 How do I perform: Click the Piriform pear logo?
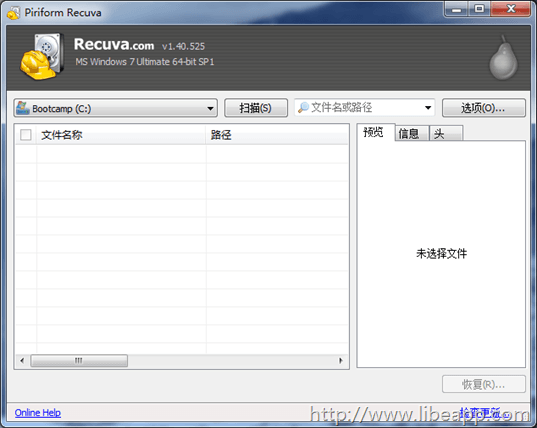coord(503,57)
